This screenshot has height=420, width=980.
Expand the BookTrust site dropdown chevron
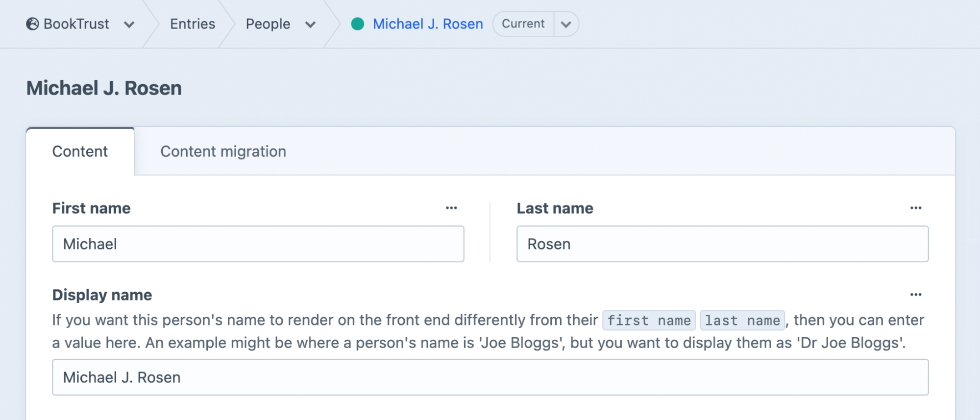pyautogui.click(x=129, y=24)
